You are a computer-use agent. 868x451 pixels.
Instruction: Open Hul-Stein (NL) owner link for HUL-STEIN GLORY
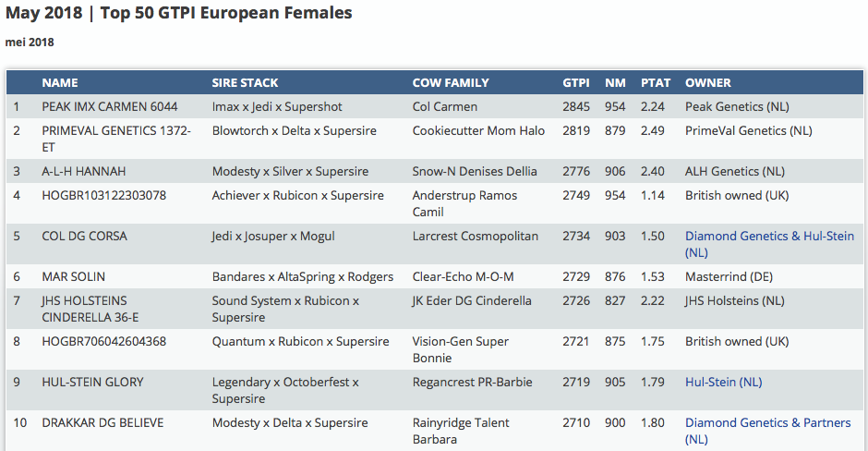(x=724, y=383)
